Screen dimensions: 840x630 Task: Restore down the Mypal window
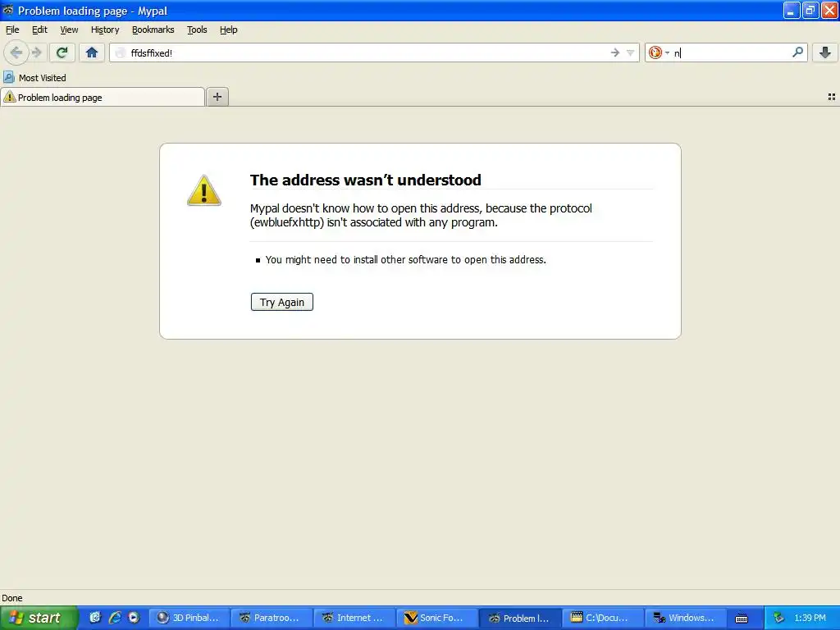[x=810, y=10]
